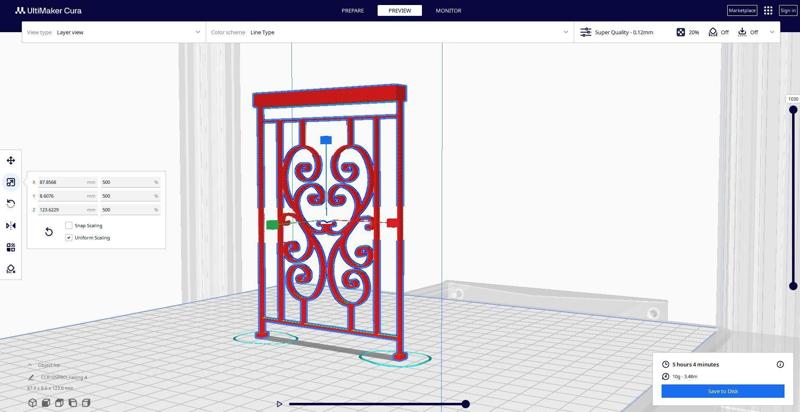Switch to 3D view camera icon
Image resolution: width=800 pixels, height=412 pixels.
click(x=33, y=403)
